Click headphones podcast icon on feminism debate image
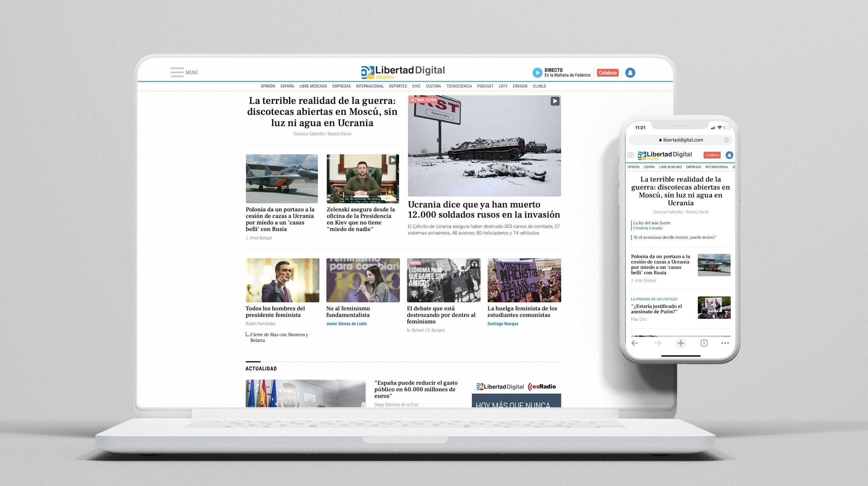The image size is (868, 486). pos(474,264)
